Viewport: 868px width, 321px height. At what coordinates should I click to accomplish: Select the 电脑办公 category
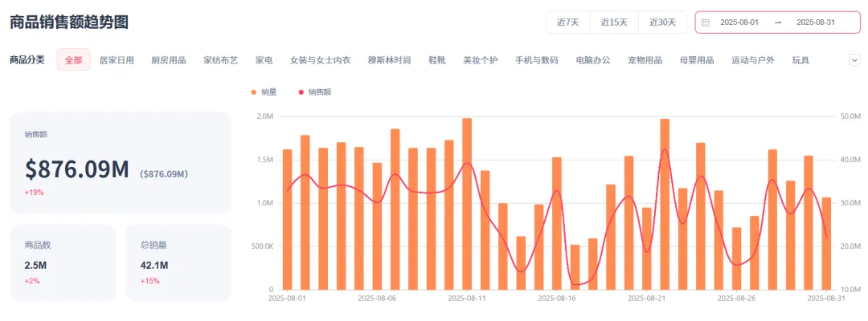593,60
